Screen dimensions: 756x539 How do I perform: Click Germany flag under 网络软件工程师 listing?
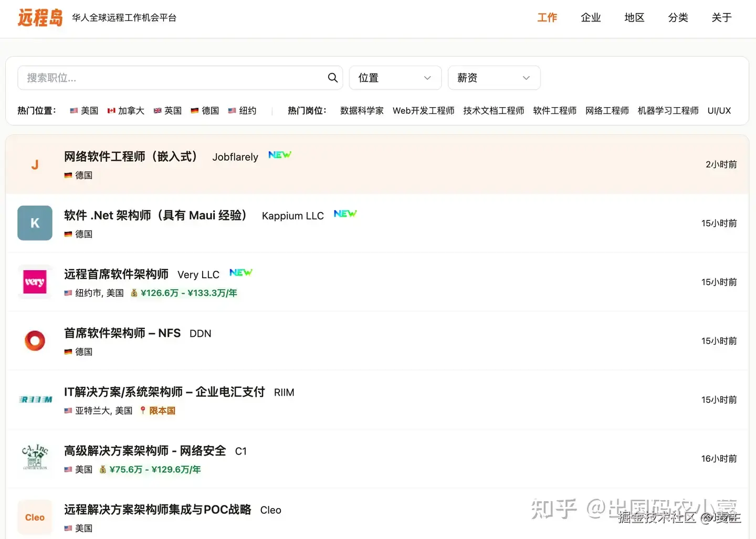(x=68, y=175)
